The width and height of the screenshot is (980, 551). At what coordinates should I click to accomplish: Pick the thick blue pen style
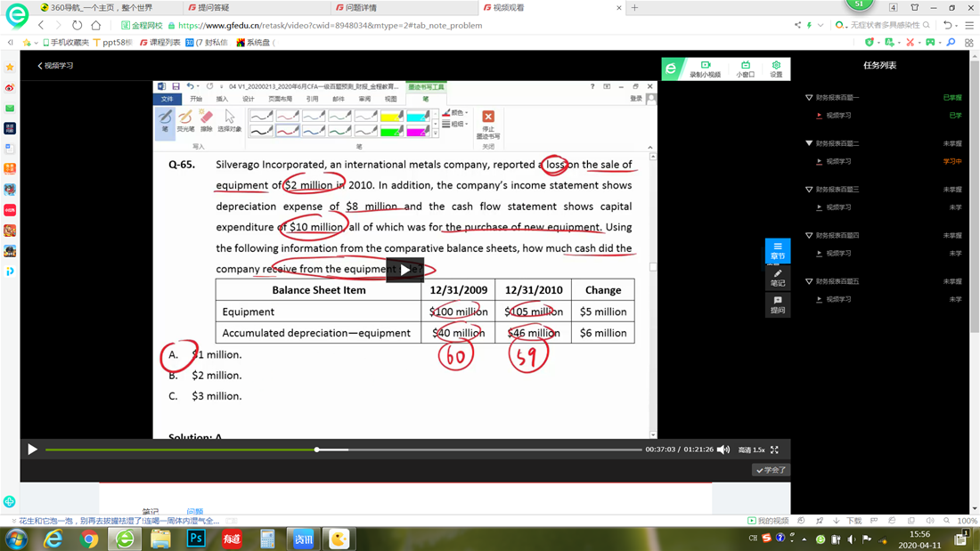click(x=314, y=131)
